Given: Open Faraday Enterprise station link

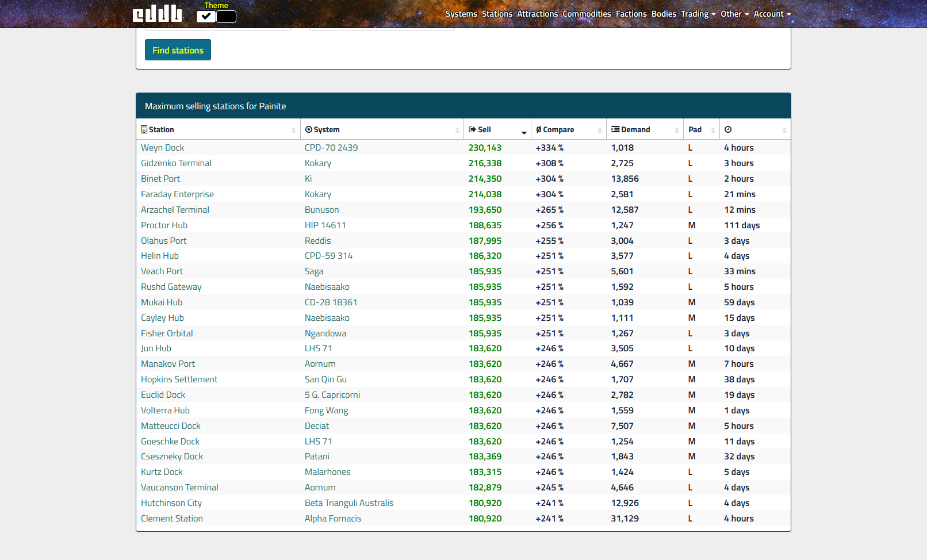Looking at the screenshot, I should pyautogui.click(x=177, y=194).
